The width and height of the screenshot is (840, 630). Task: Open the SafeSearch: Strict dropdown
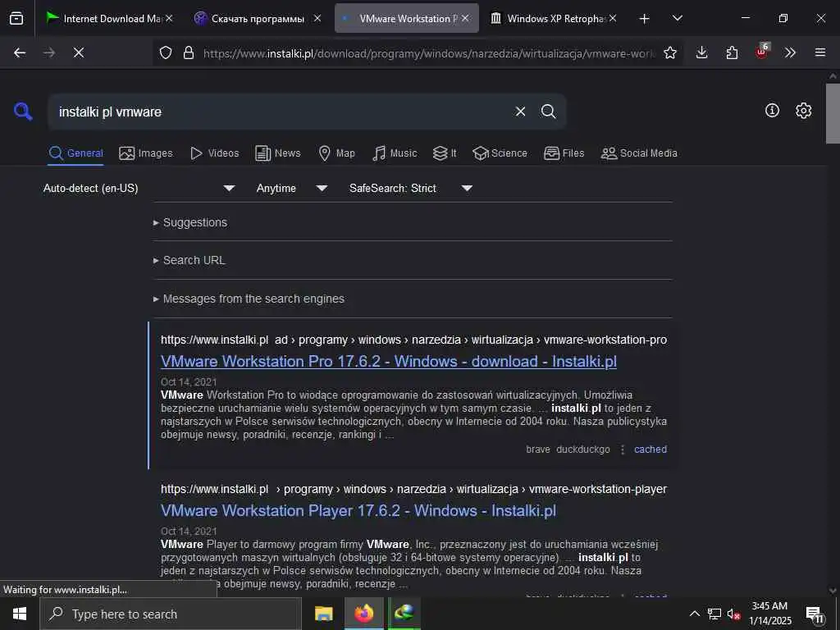coord(410,188)
